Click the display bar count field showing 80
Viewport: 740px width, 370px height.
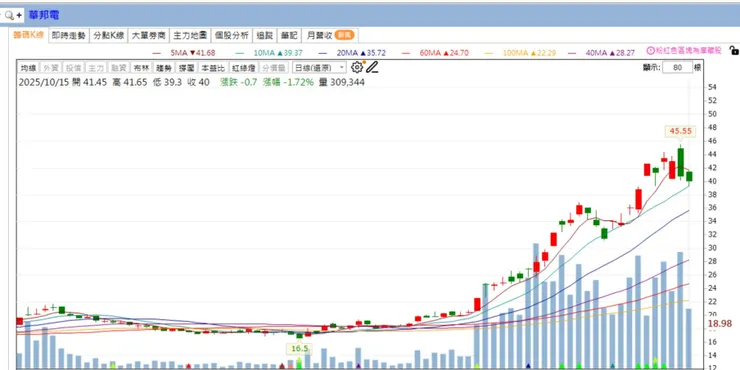pyautogui.click(x=677, y=67)
